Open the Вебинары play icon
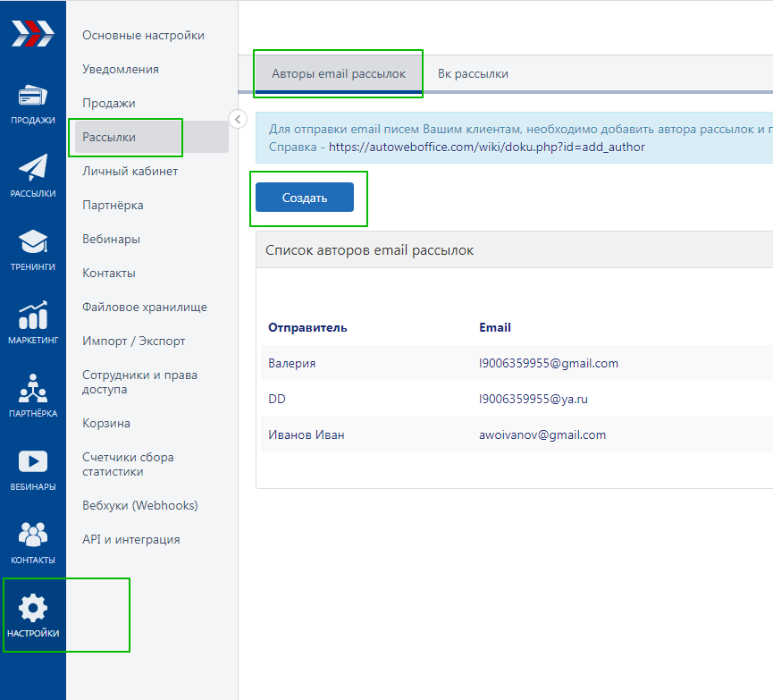Screen dimensions: 773x700 [x=33, y=462]
